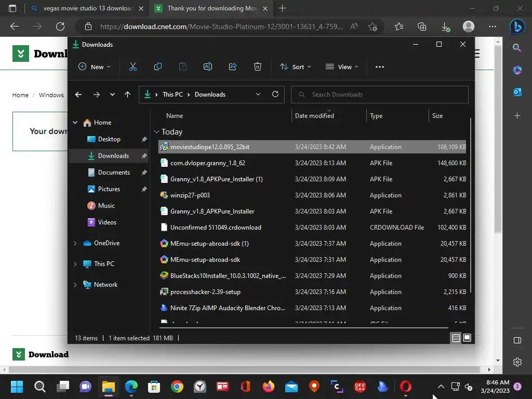Open Bing chat sidebar button

coord(517,26)
